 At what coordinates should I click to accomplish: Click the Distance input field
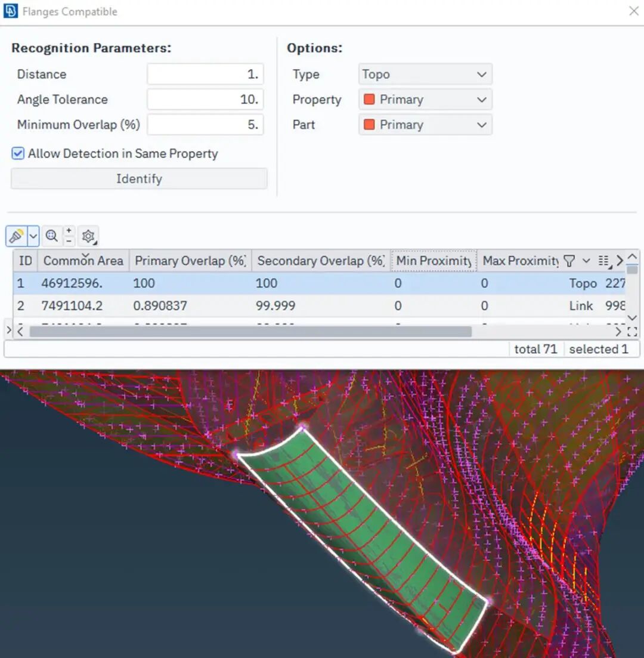point(205,75)
